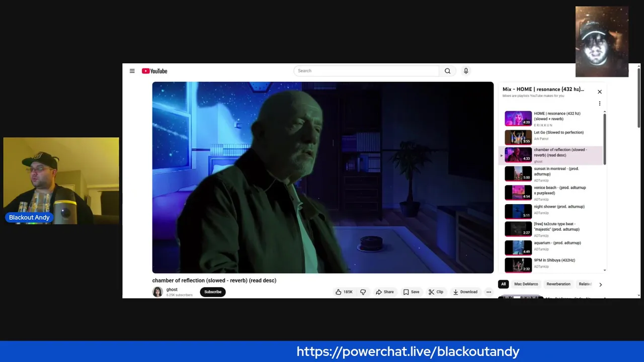
Task: Play venice beach playlist thumbnail
Action: tap(518, 193)
